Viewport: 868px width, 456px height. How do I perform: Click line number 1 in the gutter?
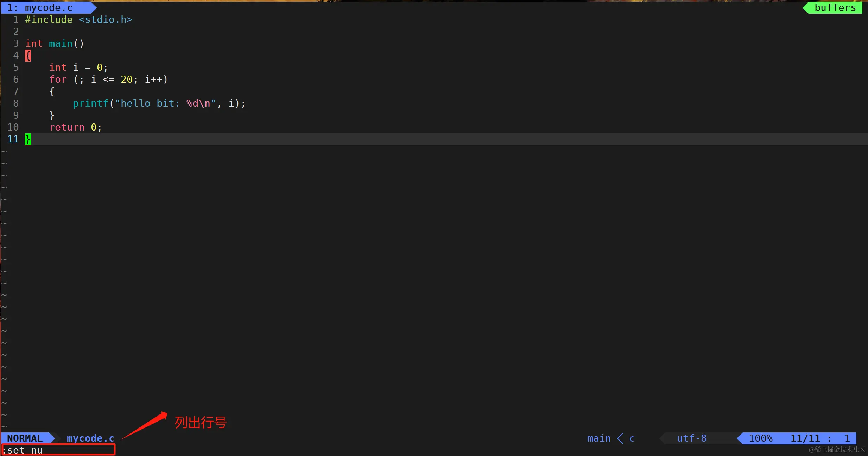click(16, 20)
